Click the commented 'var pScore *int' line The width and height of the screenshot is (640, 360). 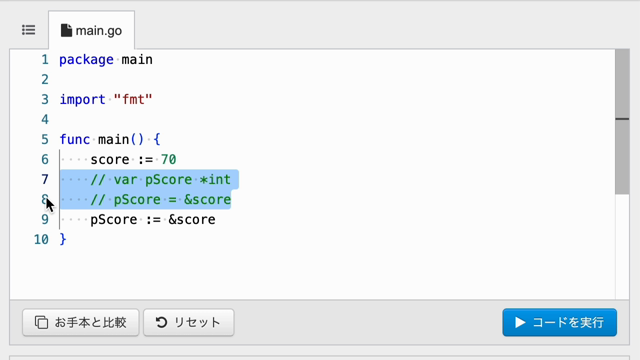pos(160,180)
